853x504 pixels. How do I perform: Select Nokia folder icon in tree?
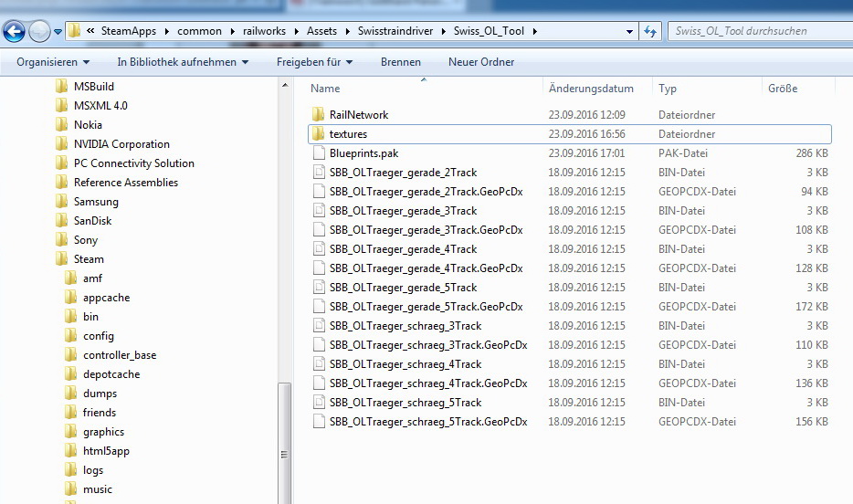click(62, 124)
